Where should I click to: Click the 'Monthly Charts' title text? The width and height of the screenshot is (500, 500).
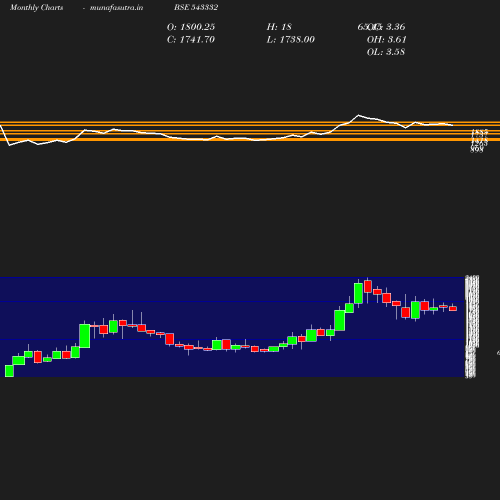(36, 7)
